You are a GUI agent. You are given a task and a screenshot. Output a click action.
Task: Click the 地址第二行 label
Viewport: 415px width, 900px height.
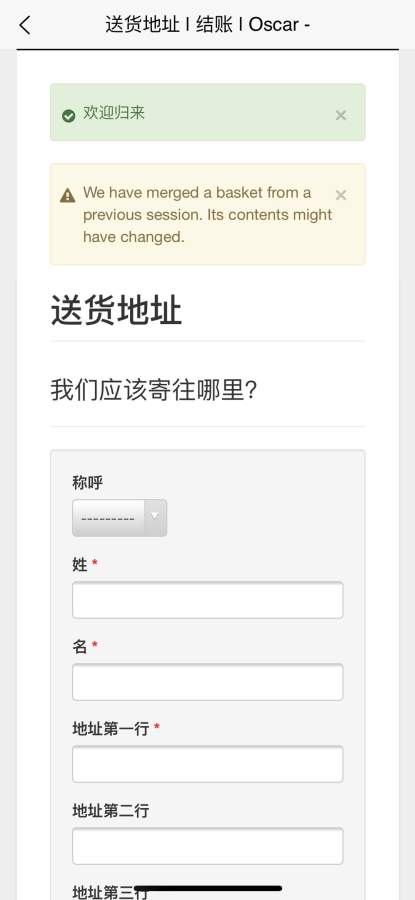pyautogui.click(x=111, y=811)
